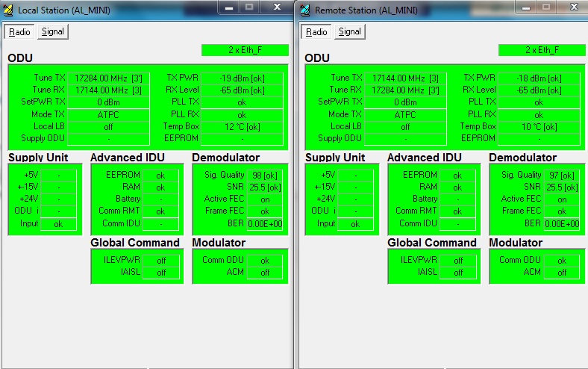Click the 2 x Eth_F indicator in Remote Station
Image resolution: width=588 pixels, height=369 pixels.
[542, 50]
